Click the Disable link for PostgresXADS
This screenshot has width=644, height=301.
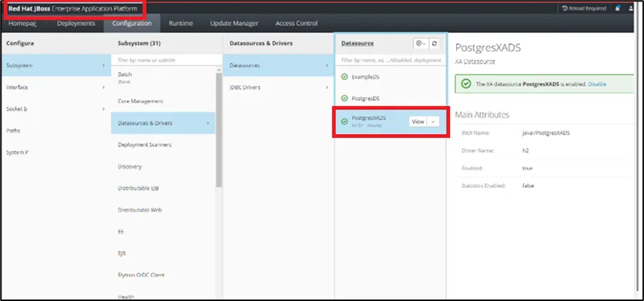pos(597,84)
